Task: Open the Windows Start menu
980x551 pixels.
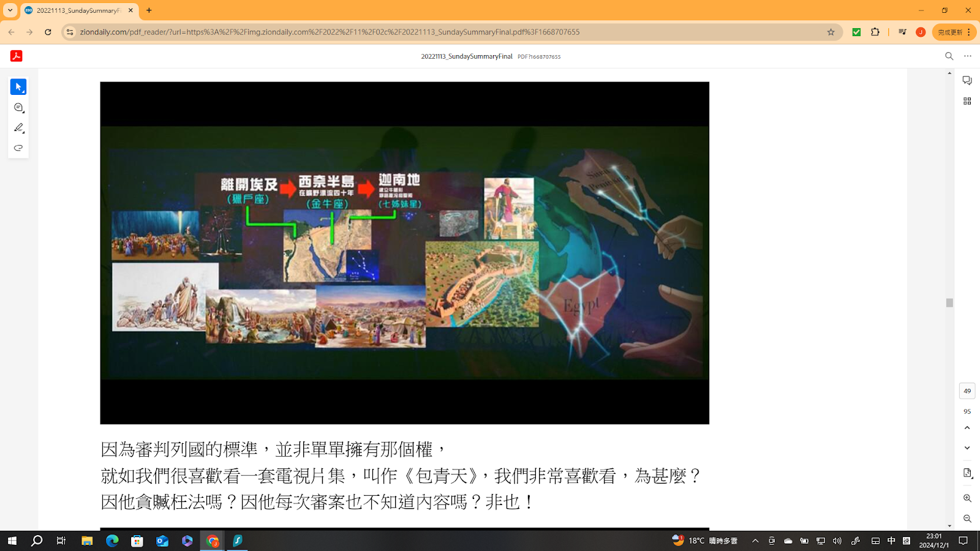Action: [x=12, y=541]
